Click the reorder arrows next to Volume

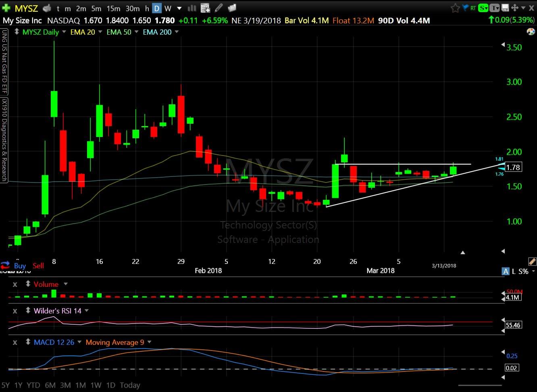click(28, 284)
